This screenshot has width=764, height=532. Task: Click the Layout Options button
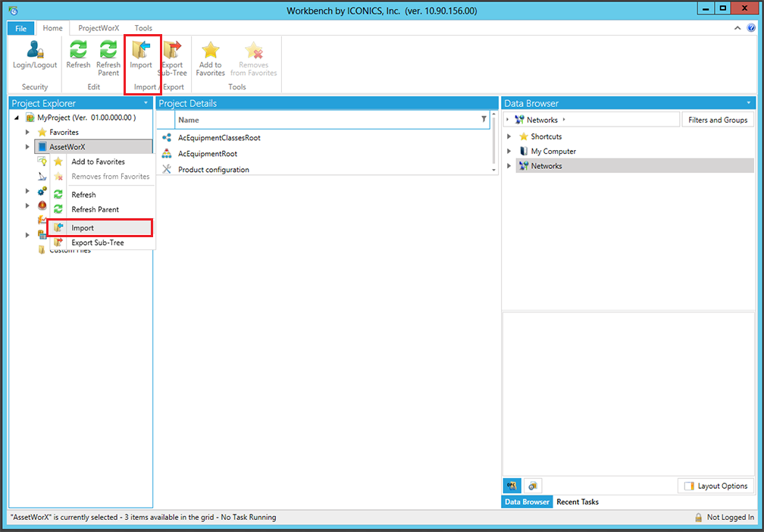[715, 486]
